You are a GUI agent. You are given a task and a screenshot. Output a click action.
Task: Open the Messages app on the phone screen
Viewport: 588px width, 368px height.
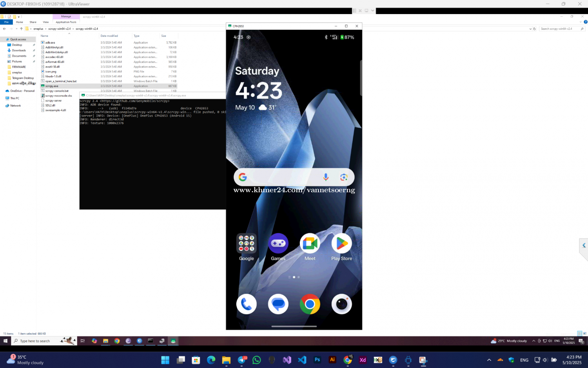(278, 304)
